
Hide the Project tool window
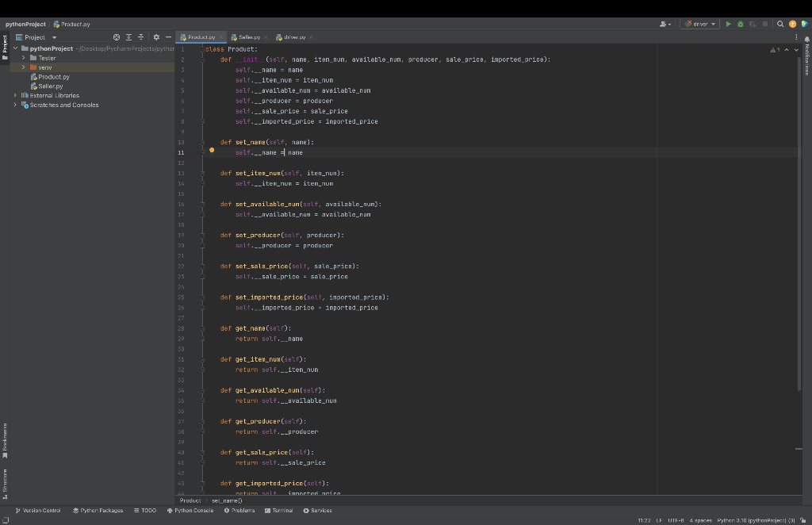[x=168, y=37]
